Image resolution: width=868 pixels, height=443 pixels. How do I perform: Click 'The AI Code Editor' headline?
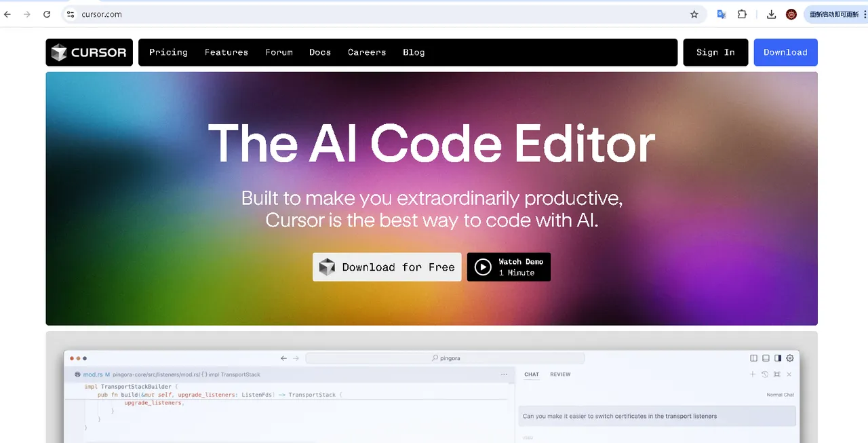click(x=431, y=143)
